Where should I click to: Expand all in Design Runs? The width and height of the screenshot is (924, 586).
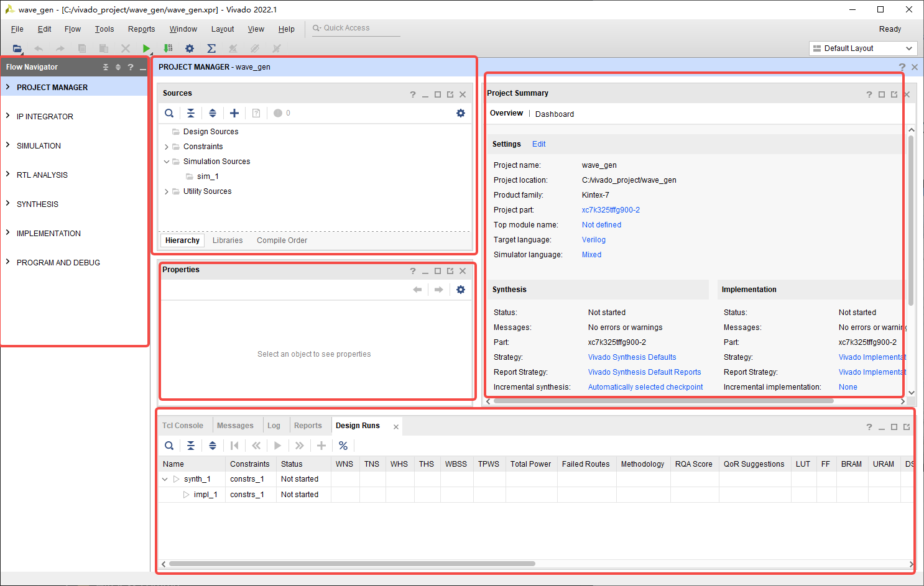point(213,446)
